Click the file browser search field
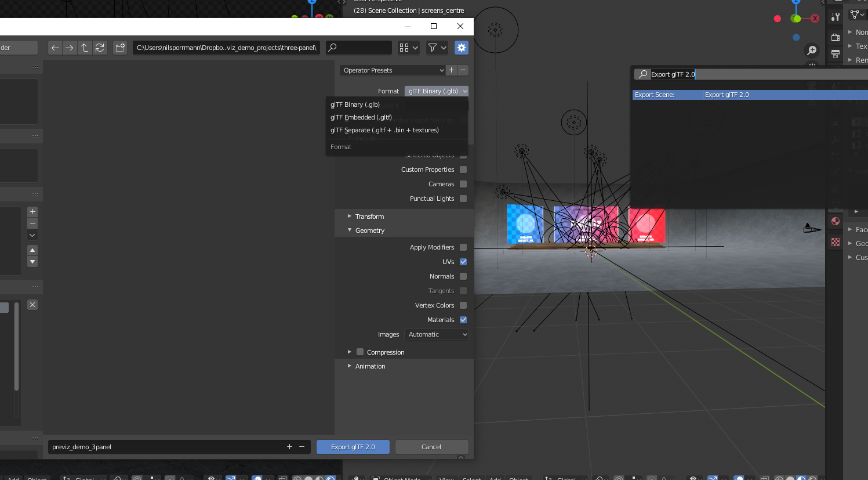Viewport: 868px width, 480px height. 359,48
